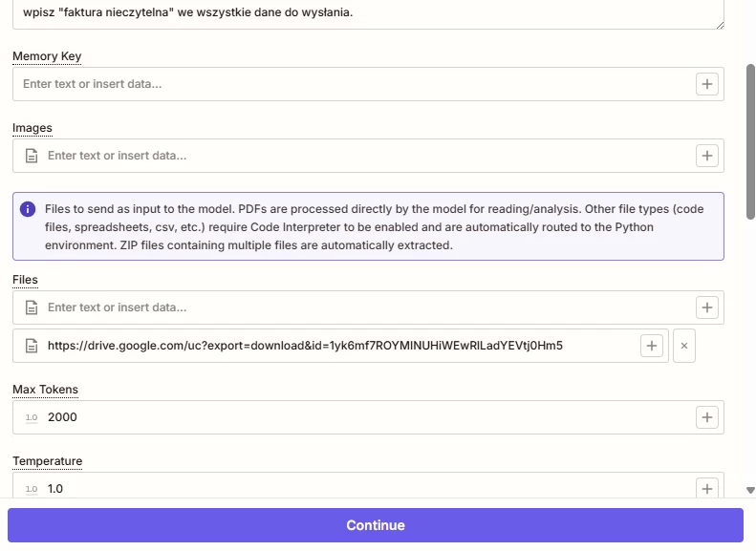Click the scrollbar down arrow

750,490
